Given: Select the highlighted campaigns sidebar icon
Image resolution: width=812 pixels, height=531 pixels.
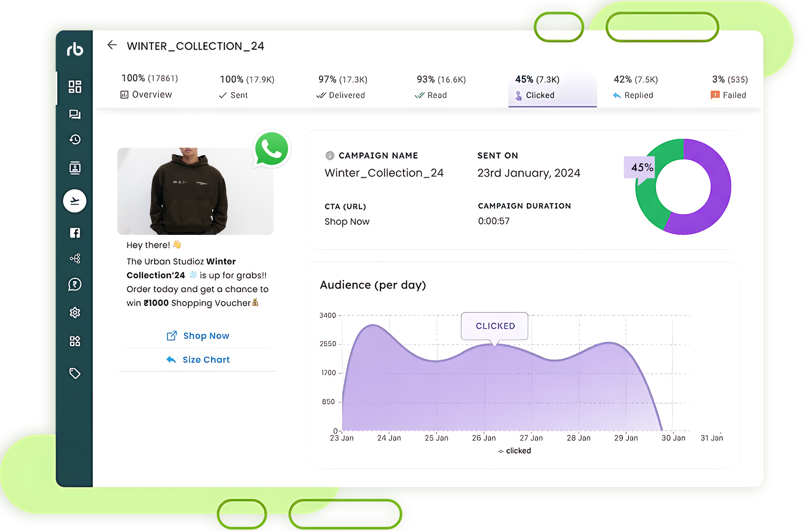Looking at the screenshot, I should (74, 201).
